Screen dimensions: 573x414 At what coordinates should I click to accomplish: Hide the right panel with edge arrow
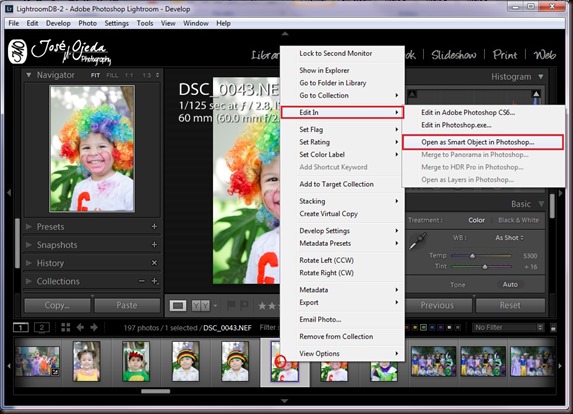click(561, 193)
